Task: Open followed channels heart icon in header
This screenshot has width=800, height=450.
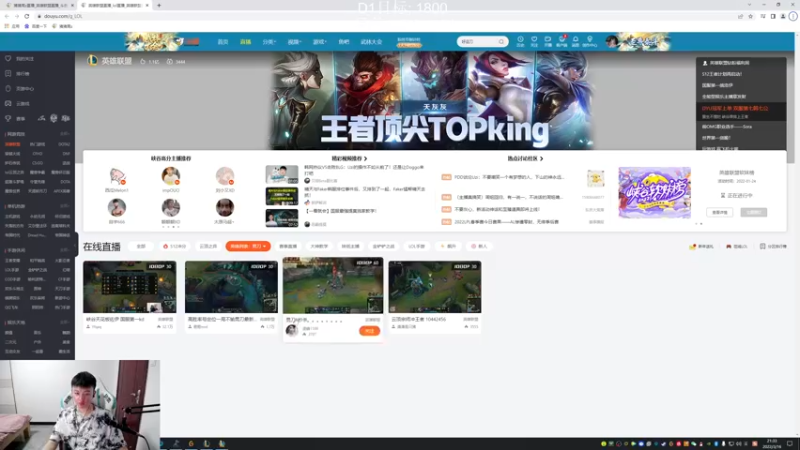Action: coord(534,41)
